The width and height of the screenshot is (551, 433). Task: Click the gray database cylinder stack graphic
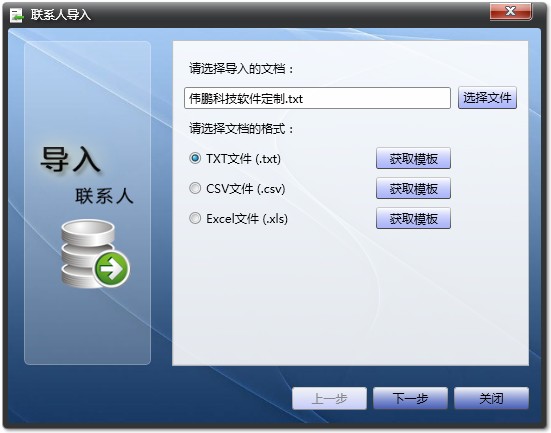[88, 254]
